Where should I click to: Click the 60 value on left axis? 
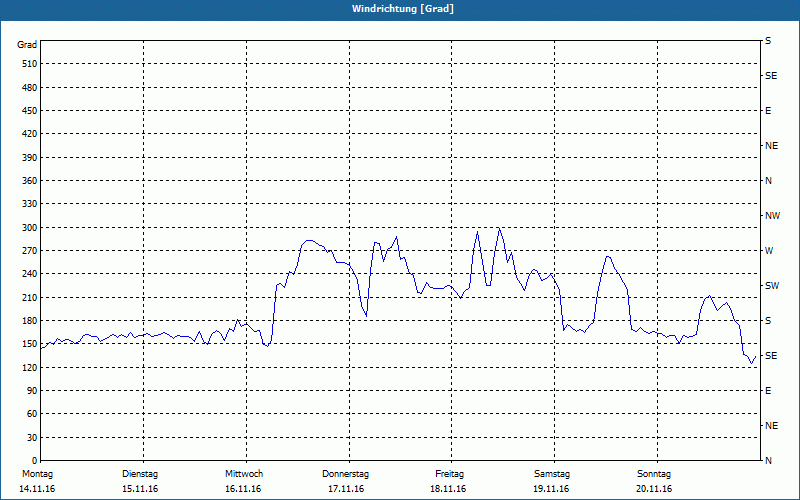(32, 414)
